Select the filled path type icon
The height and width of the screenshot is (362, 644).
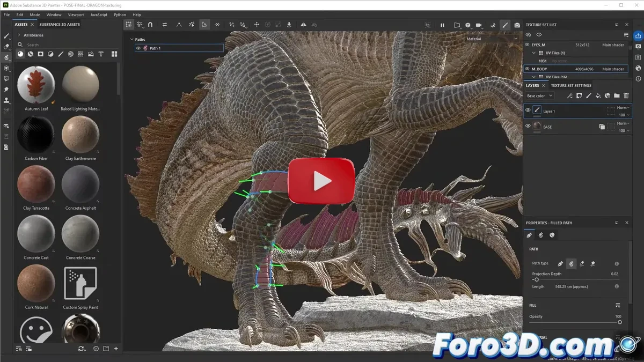571,263
